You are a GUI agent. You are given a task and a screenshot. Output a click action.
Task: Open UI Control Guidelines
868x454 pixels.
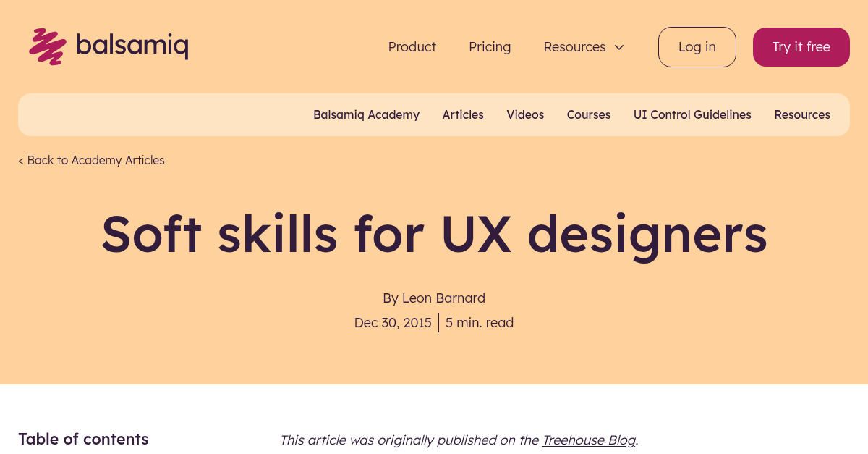[x=692, y=114]
